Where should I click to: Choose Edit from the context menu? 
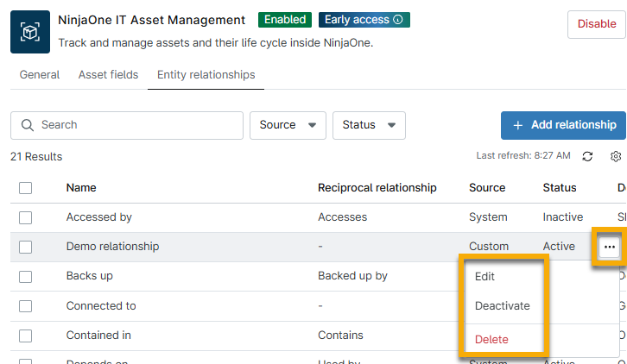(x=485, y=277)
